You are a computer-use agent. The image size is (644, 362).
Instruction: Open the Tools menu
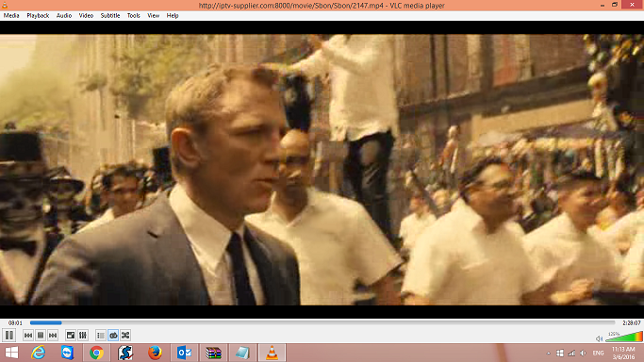134,16
